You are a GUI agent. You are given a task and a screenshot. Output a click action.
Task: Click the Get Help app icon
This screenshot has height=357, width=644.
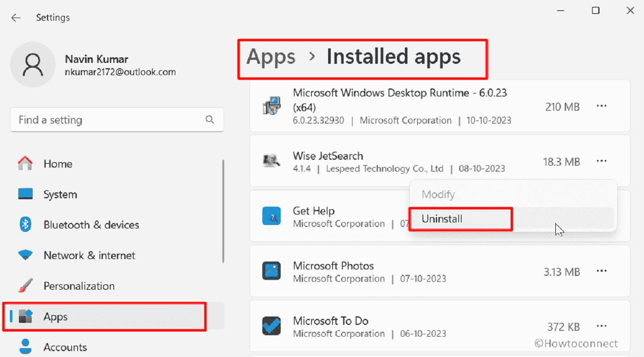(x=271, y=217)
